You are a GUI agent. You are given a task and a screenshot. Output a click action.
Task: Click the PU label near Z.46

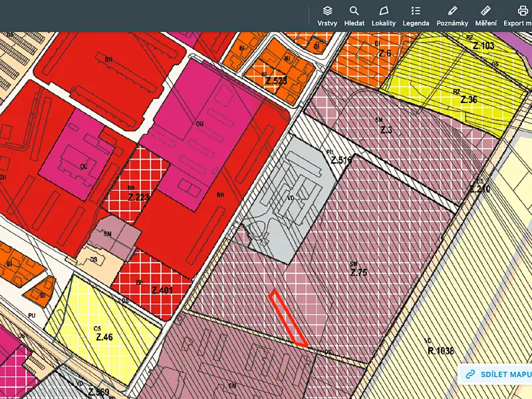31,315
